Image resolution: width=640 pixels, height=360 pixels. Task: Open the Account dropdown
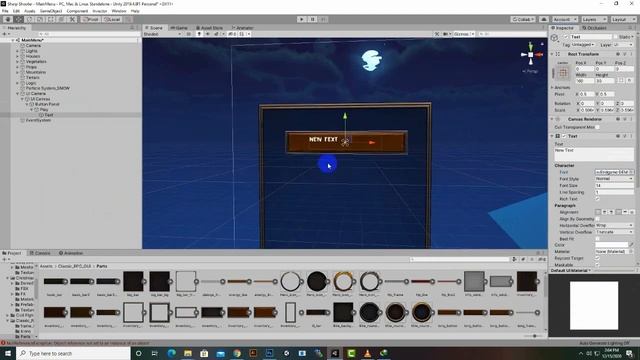click(x=564, y=19)
